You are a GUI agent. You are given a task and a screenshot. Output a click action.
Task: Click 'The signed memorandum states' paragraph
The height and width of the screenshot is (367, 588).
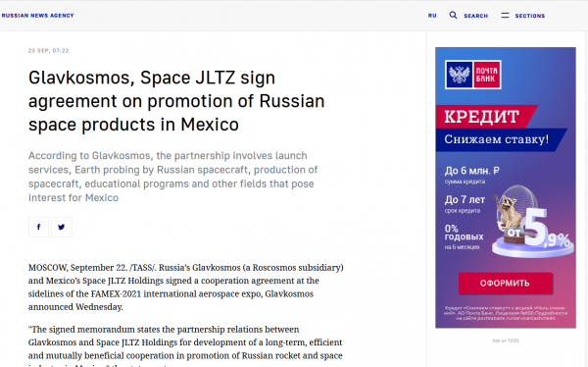(185, 347)
